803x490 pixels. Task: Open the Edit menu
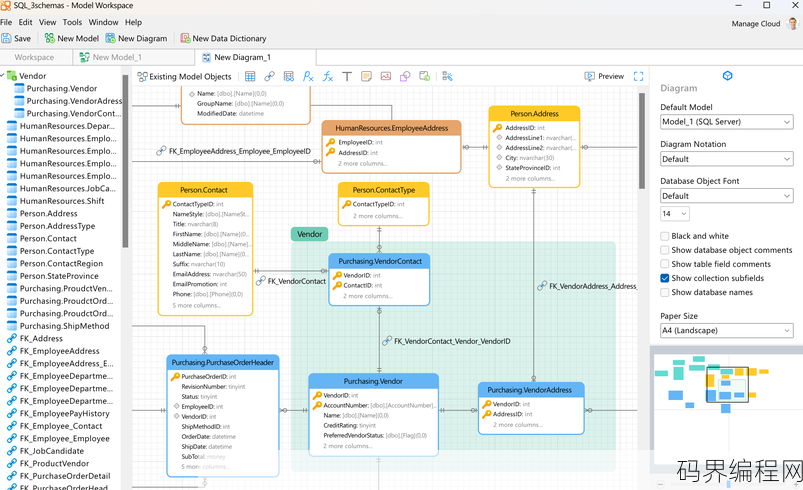(26, 23)
